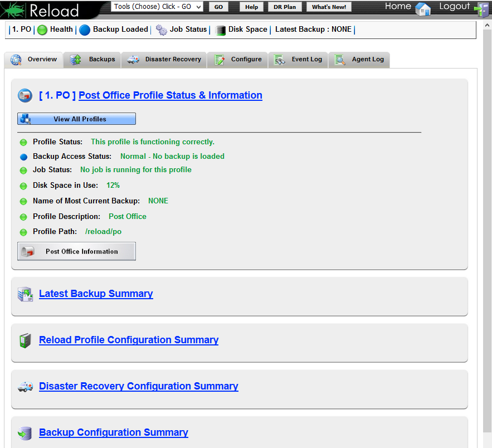Click the Reload Profile Configuration binder icon
This screenshot has width=492, height=448.
25,340
